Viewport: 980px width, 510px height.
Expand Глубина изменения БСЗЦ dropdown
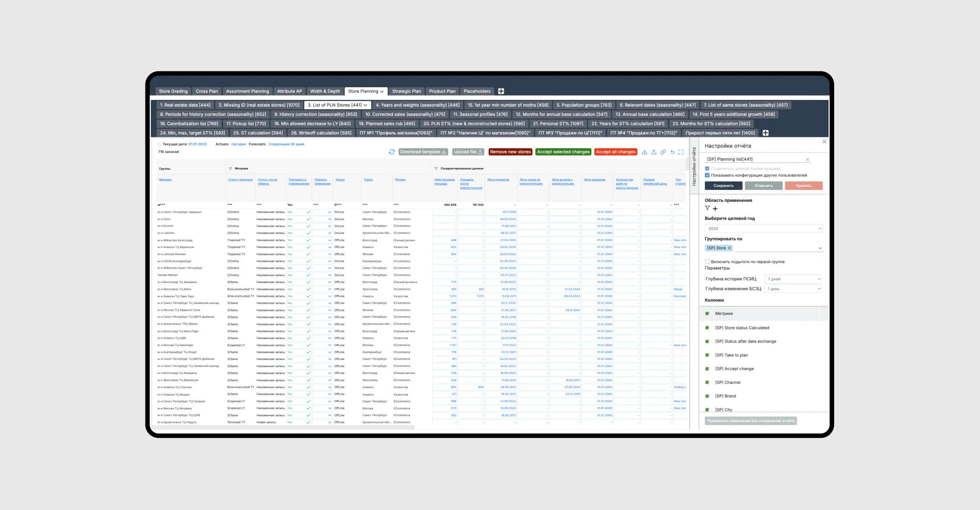(x=793, y=289)
